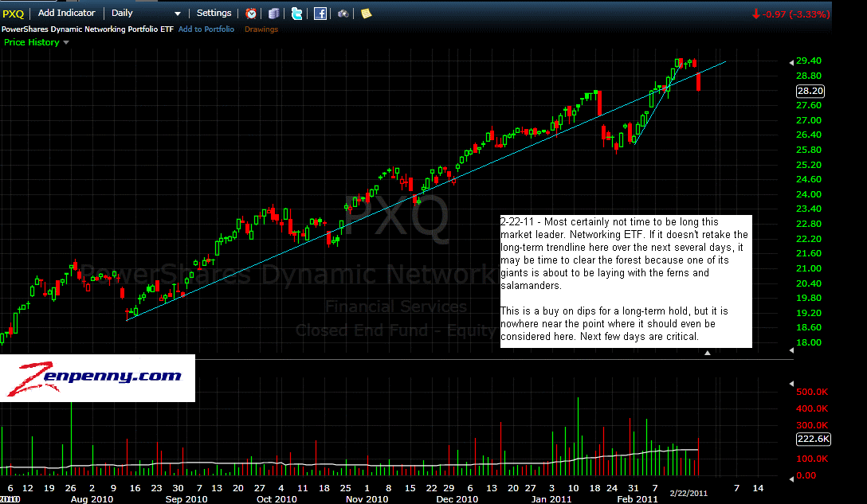The width and height of the screenshot is (867, 504).
Task: Click the camera snapshot icon
Action: click(343, 14)
